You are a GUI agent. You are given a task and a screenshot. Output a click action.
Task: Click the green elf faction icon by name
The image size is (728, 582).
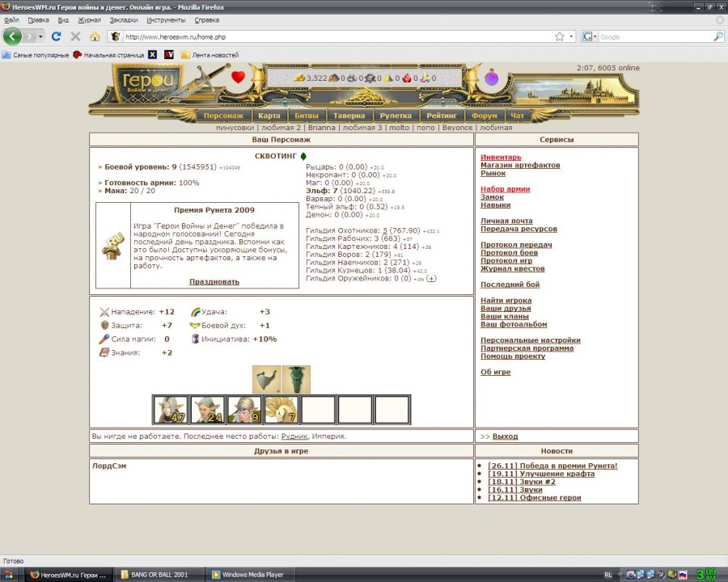(303, 156)
